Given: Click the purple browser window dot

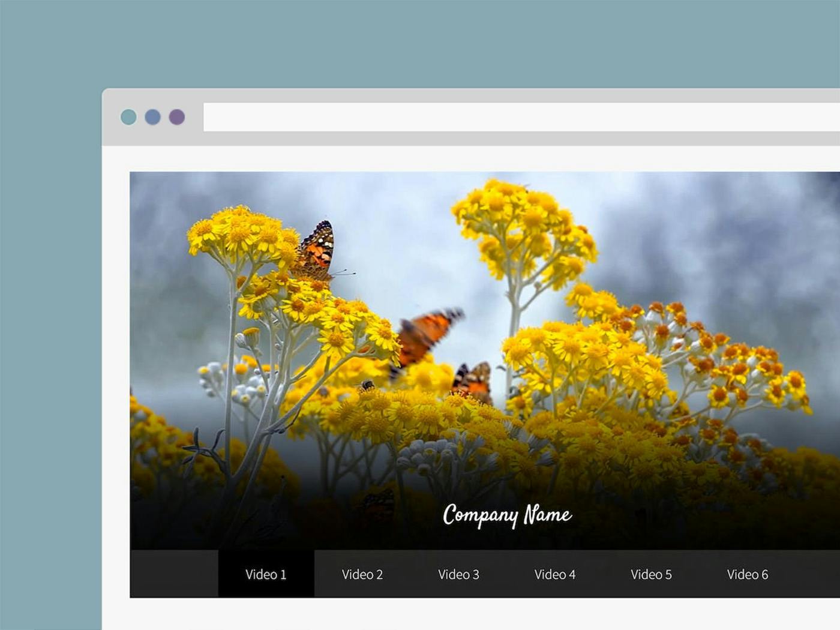Looking at the screenshot, I should [176, 118].
